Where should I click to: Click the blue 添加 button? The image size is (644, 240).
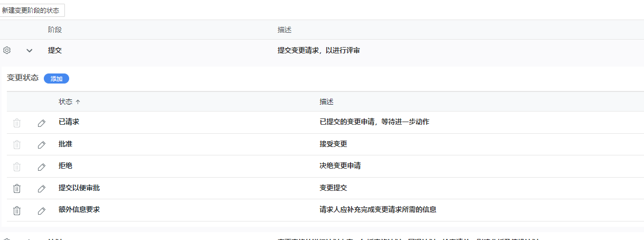pyautogui.click(x=56, y=78)
